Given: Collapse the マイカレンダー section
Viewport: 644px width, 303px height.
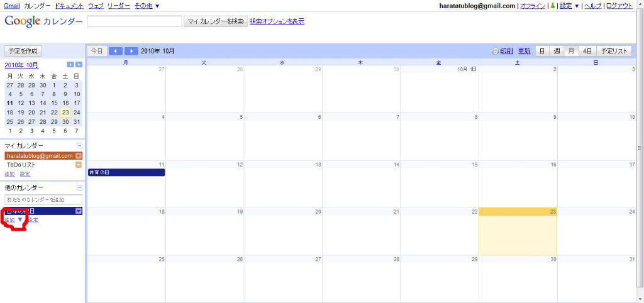Looking at the screenshot, I should point(79,146).
